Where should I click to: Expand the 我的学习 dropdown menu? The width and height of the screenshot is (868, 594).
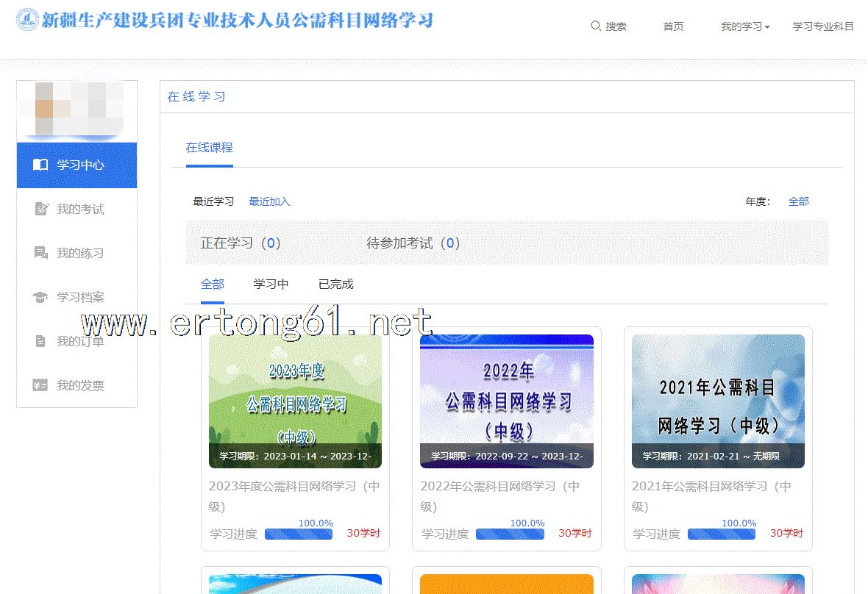click(745, 26)
